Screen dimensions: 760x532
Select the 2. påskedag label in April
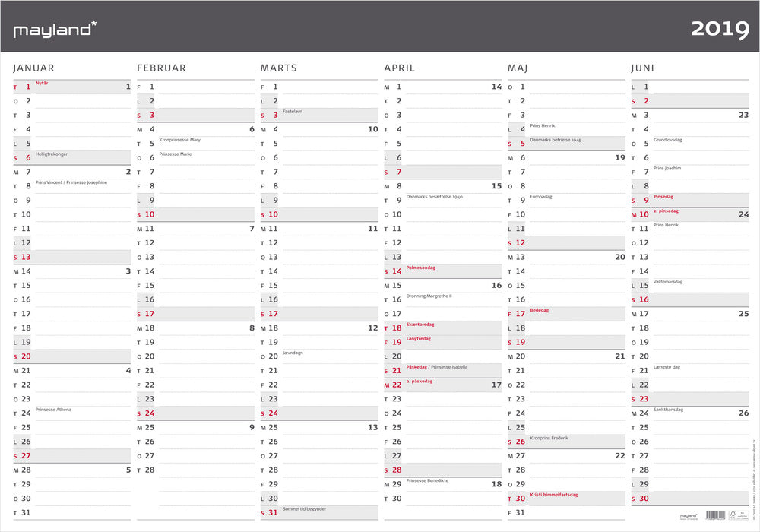coord(420,382)
